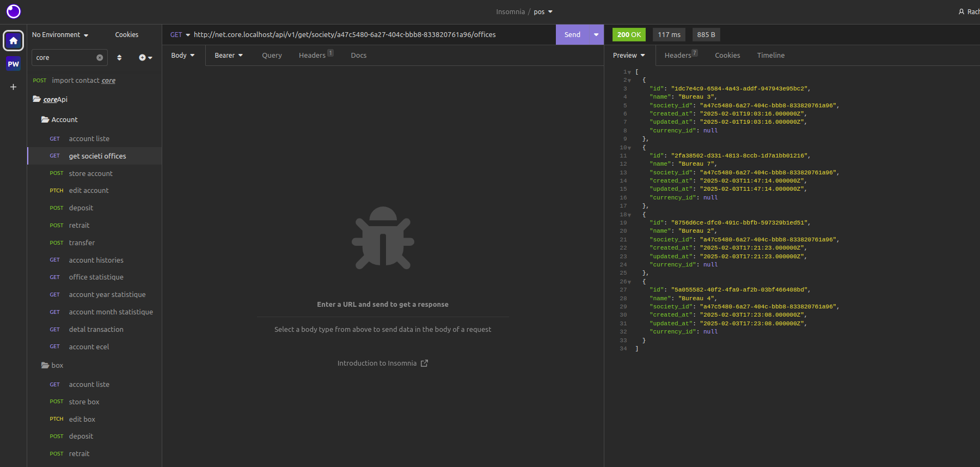The width and height of the screenshot is (980, 467).
Task: Click the create new request plus icon
Action: tap(145, 58)
